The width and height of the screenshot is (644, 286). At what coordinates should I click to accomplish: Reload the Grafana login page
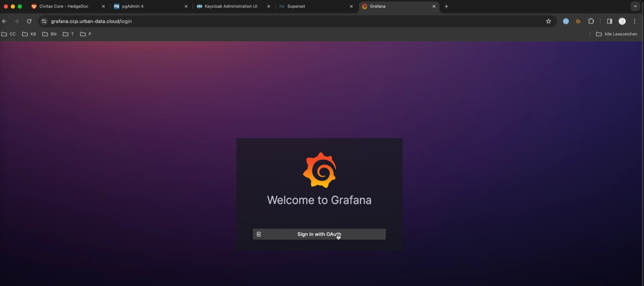29,21
